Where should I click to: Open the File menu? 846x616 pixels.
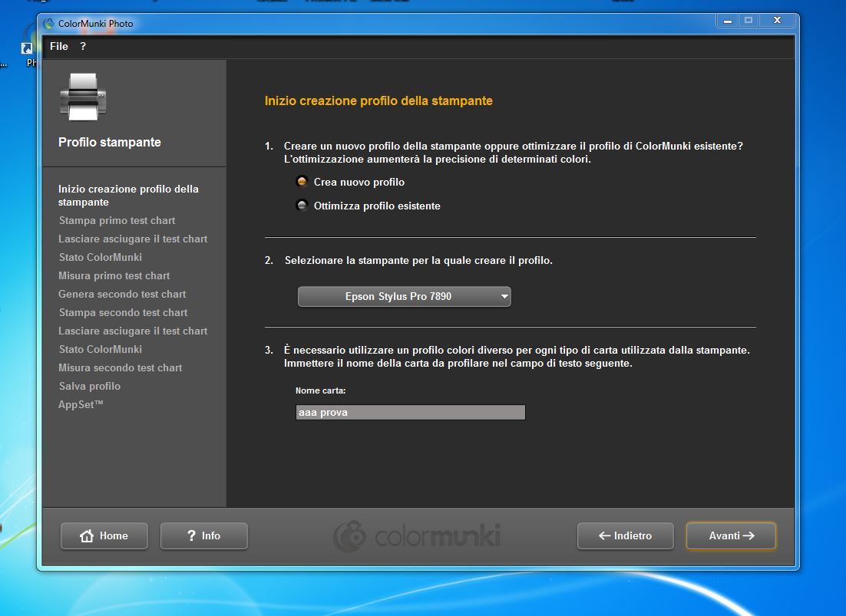click(59, 46)
